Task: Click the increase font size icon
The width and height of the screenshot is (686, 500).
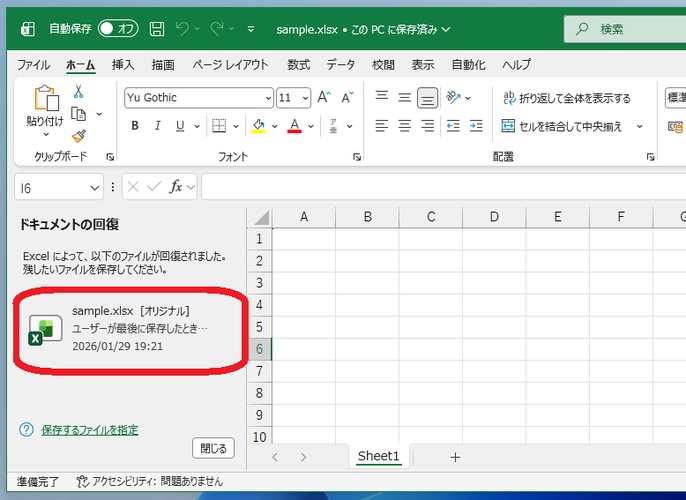Action: click(323, 97)
